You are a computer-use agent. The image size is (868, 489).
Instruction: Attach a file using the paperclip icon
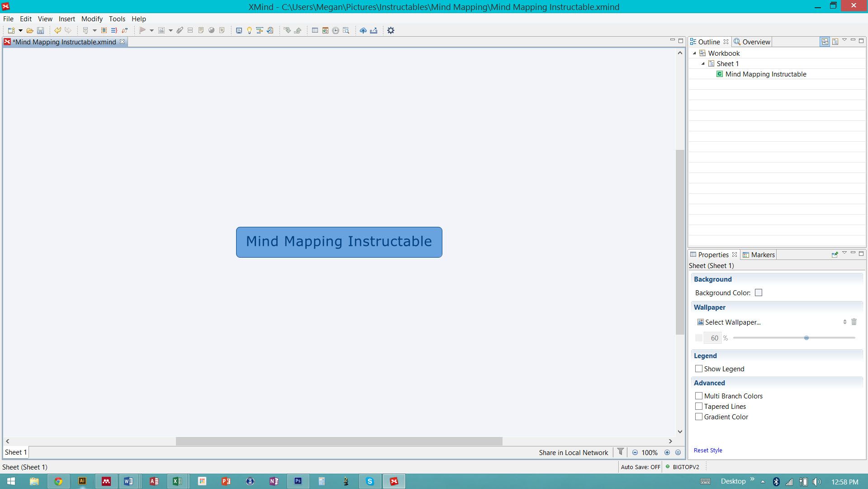click(x=180, y=30)
